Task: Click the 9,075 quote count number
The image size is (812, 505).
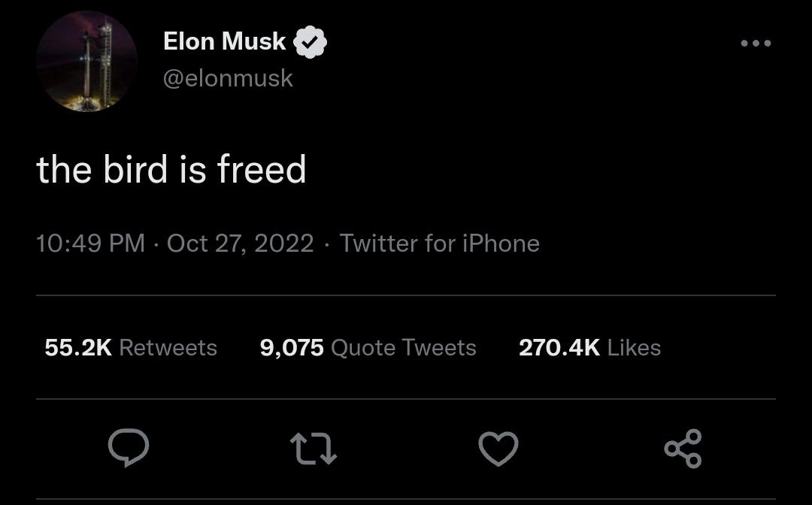Action: click(x=292, y=347)
